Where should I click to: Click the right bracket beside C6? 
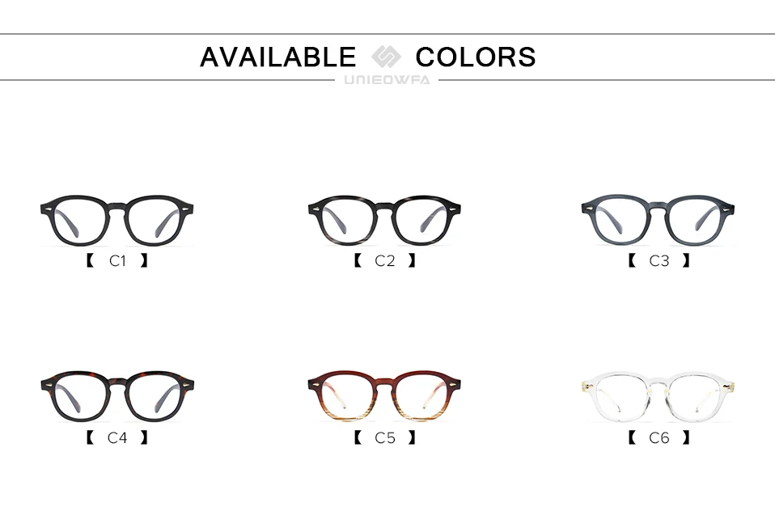685,437
